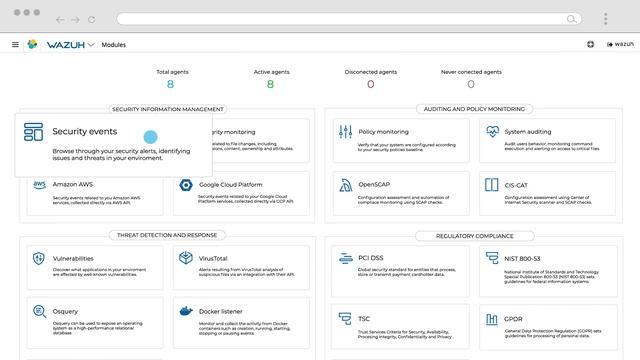This screenshot has height=360, width=640.
Task: Open the browser three-dot menu
Action: pos(605,18)
